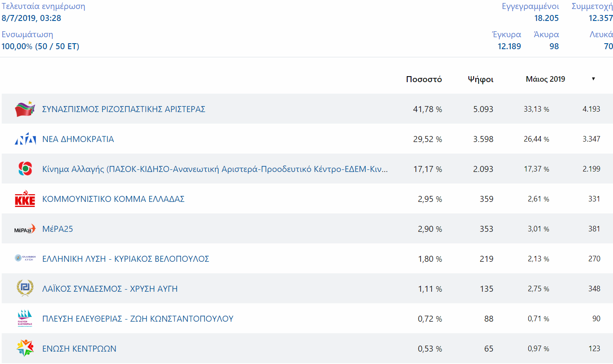
Task: Click the 1,80 % percentage value
Action: [430, 259]
